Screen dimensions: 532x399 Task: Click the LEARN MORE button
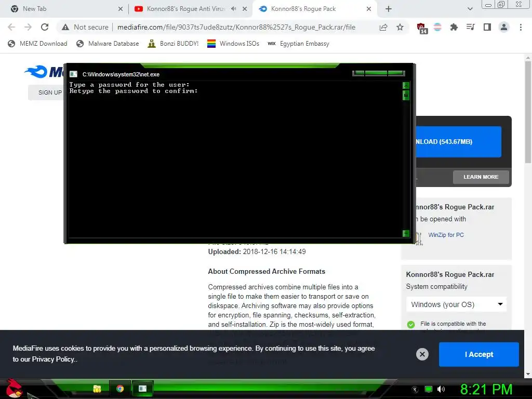(x=481, y=177)
